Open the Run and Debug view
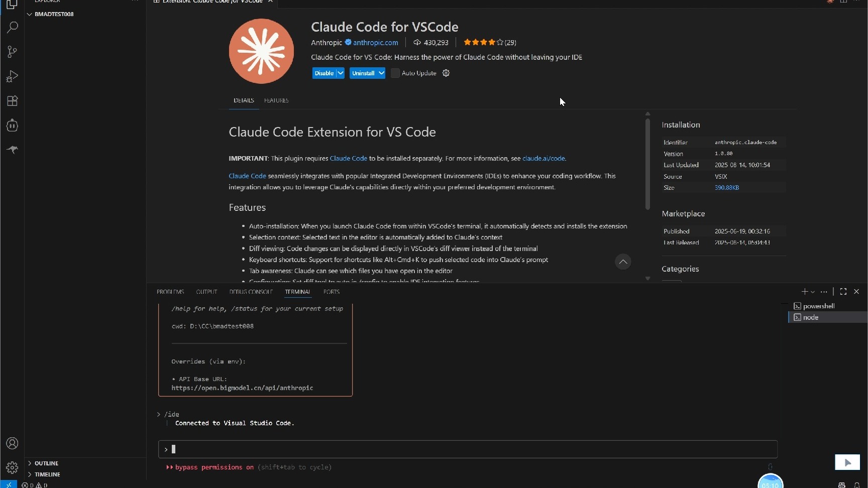 tap(12, 76)
